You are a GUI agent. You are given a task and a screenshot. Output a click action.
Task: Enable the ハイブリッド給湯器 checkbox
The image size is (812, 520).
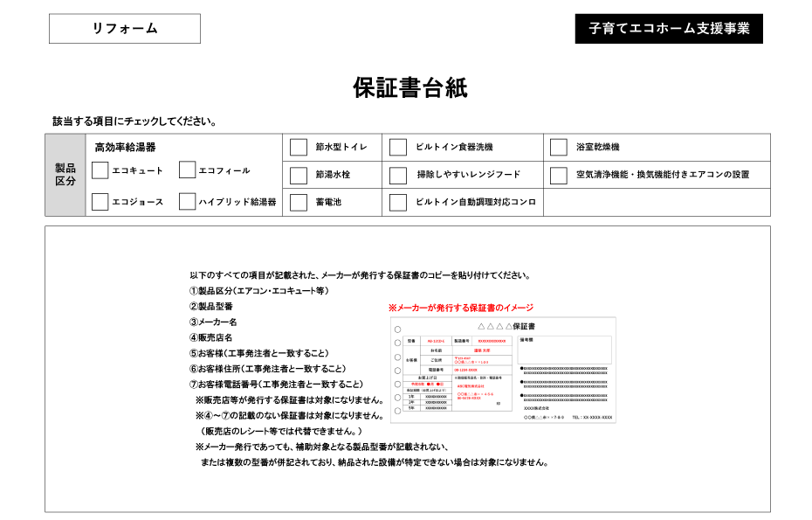[x=187, y=202]
